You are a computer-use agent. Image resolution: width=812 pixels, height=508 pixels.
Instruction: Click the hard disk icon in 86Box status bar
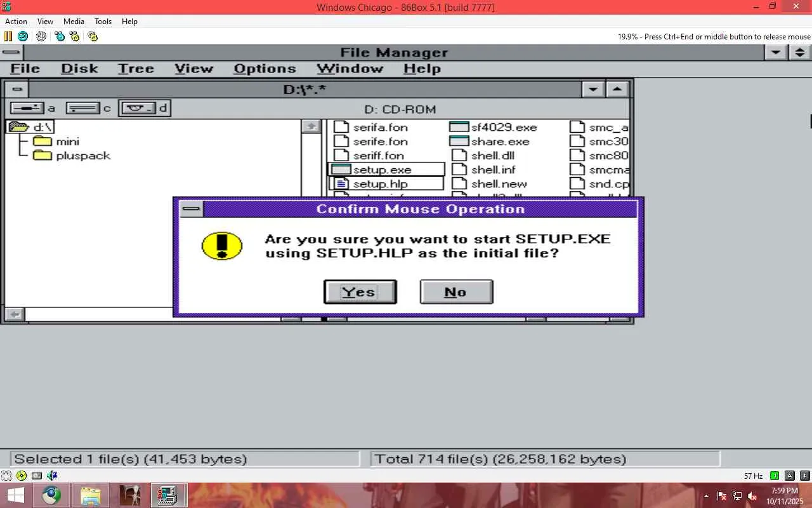pos(37,476)
